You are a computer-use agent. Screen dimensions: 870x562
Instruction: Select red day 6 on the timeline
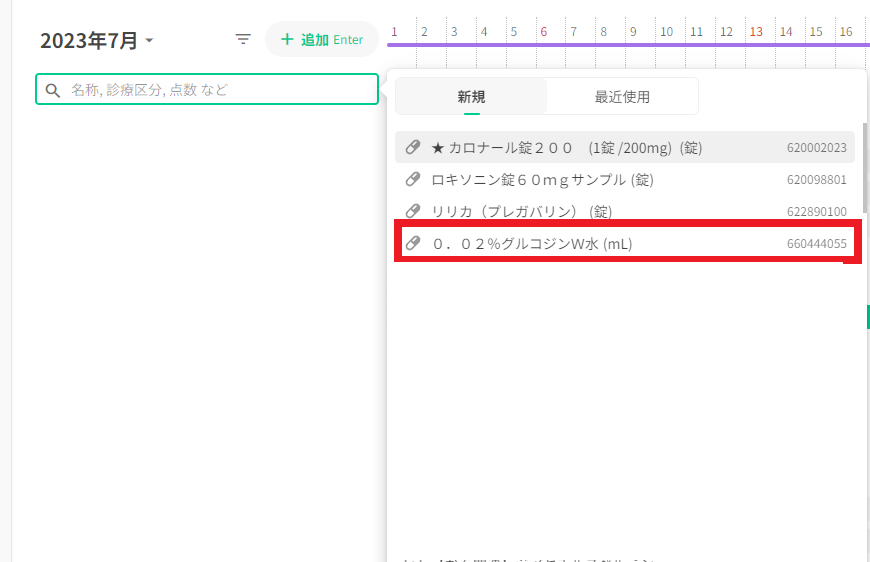[x=544, y=32]
